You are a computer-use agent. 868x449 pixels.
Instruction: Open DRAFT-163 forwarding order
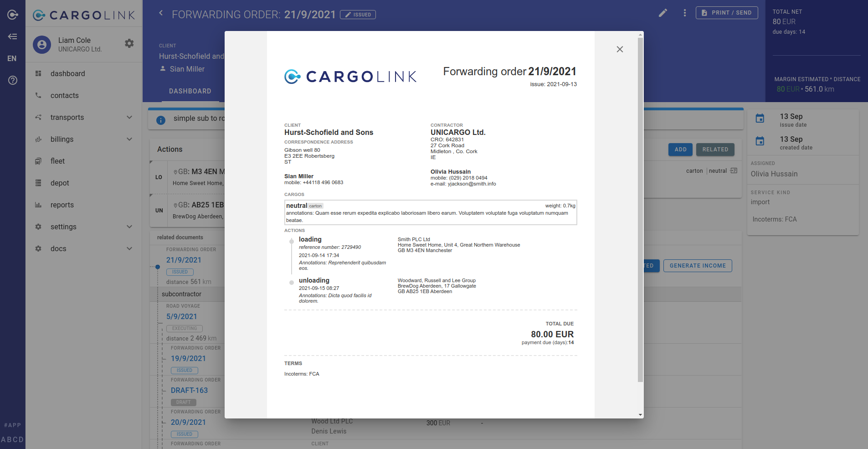point(189,390)
